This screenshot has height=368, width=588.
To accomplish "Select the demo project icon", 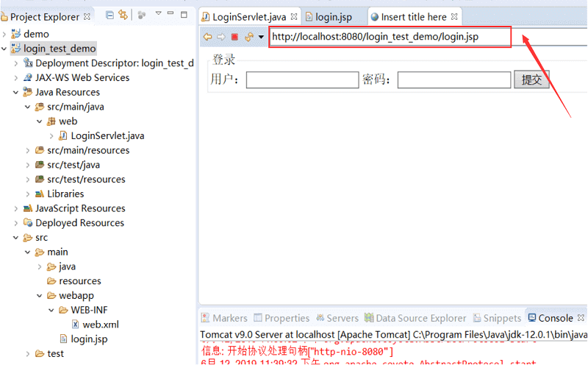I will point(15,34).
